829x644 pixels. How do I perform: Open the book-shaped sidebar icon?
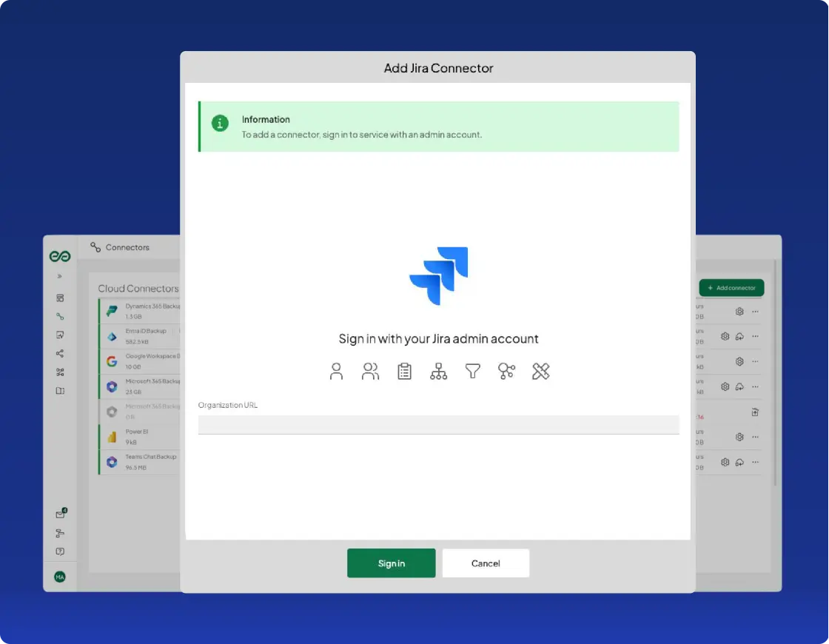tap(60, 391)
